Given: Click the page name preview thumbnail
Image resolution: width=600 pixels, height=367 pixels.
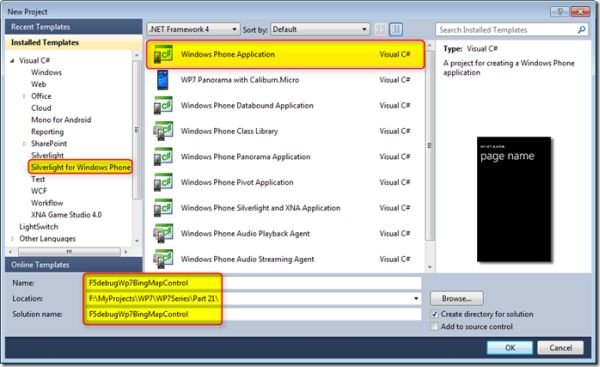Looking at the screenshot, I should pos(514,199).
